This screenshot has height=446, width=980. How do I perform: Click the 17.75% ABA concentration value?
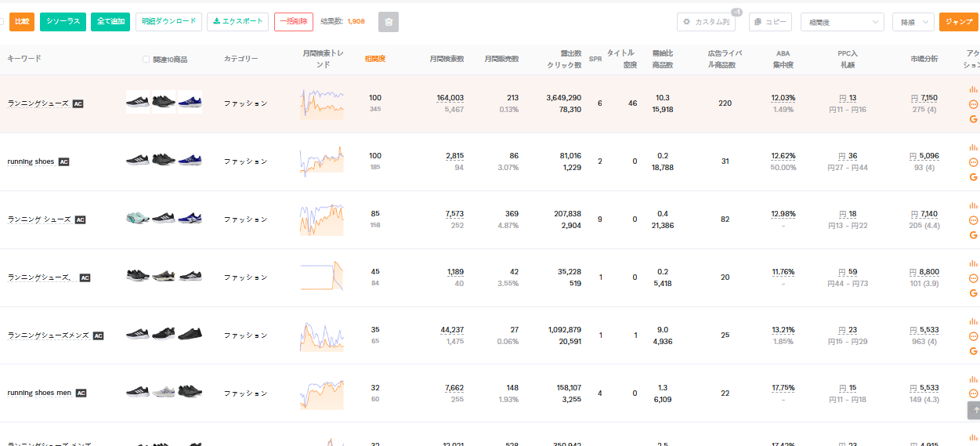783,388
